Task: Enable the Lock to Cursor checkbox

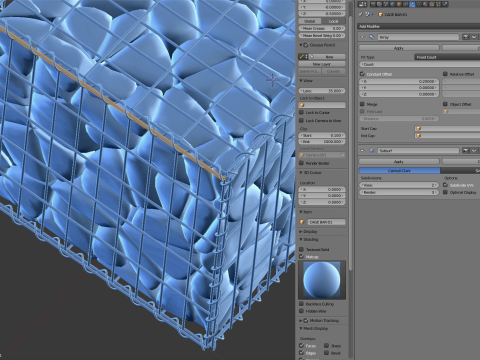Action: (302, 113)
